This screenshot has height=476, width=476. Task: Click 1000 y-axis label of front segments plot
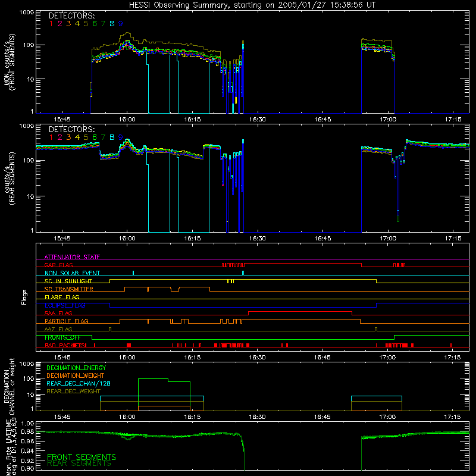tap(27, 12)
